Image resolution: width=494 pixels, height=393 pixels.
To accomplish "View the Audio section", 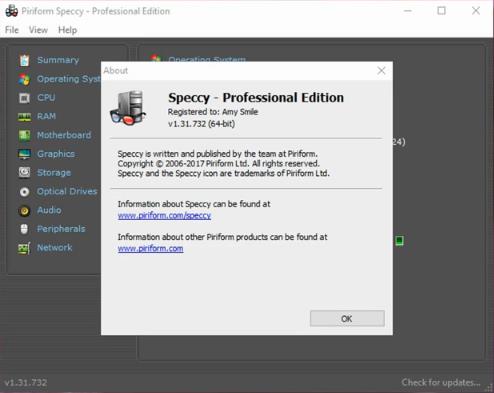I will click(49, 210).
